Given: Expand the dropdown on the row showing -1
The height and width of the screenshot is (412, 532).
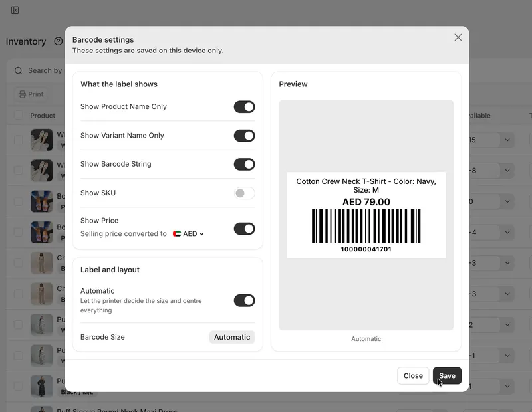Looking at the screenshot, I should coord(507,356).
